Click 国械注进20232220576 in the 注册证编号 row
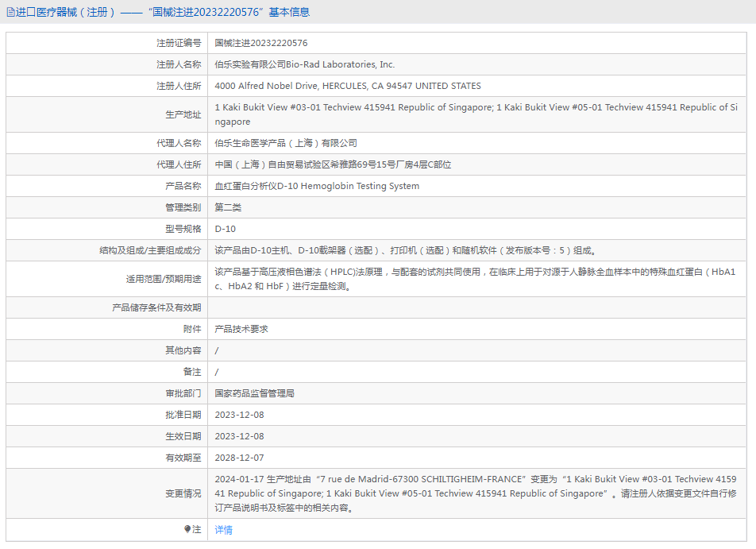Image resolution: width=756 pixels, height=549 pixels. (261, 43)
